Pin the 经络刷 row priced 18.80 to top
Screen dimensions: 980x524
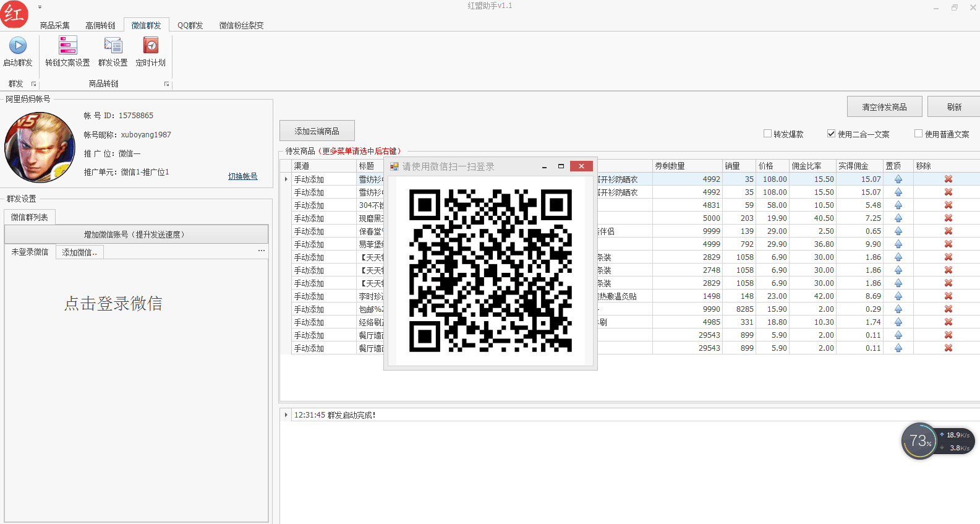[898, 322]
